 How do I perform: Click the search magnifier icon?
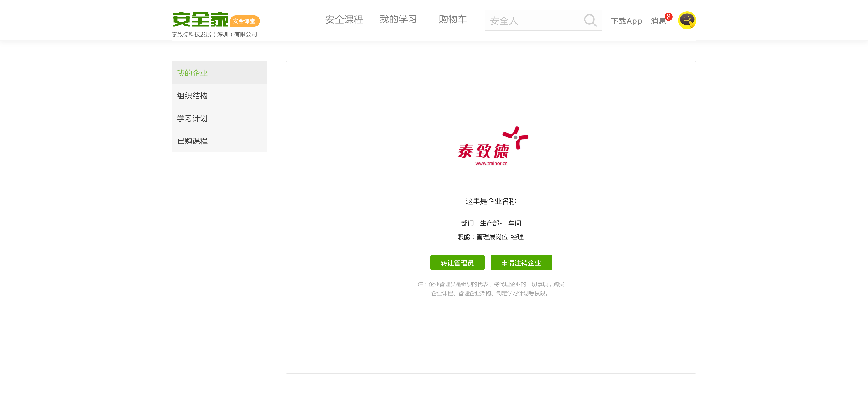pos(590,20)
